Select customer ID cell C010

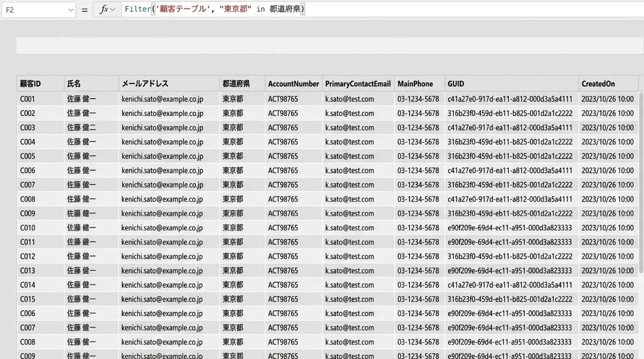click(40, 228)
